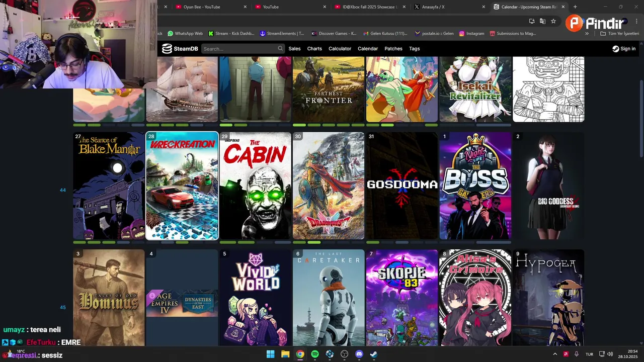Viewport: 644px width, 362px height.
Task: Open Discord from the taskbar
Action: [x=359, y=354]
